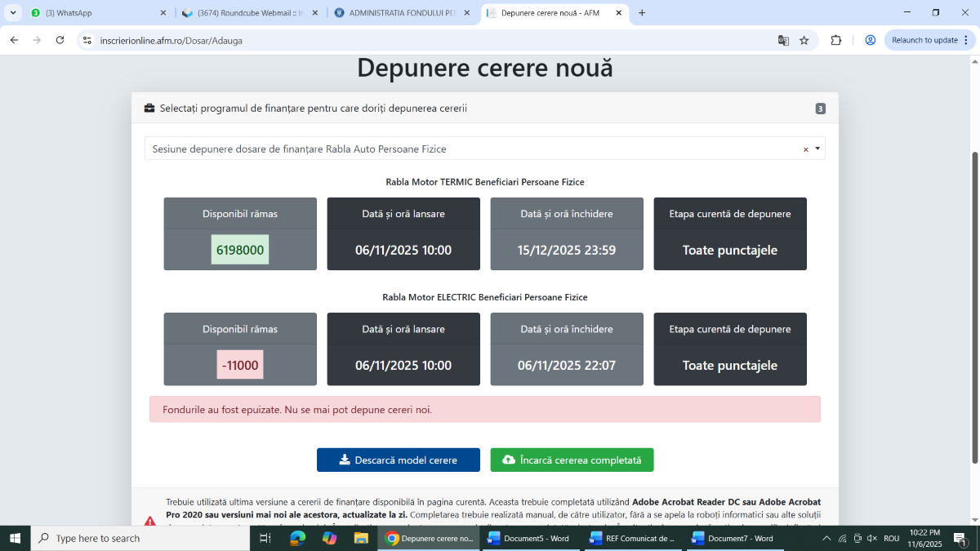Click the Descarcă model cerere button

pos(399,460)
